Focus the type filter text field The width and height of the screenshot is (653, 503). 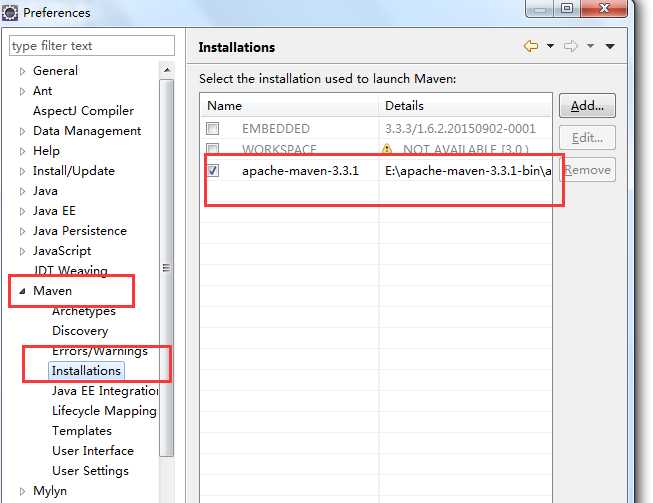[x=92, y=45]
